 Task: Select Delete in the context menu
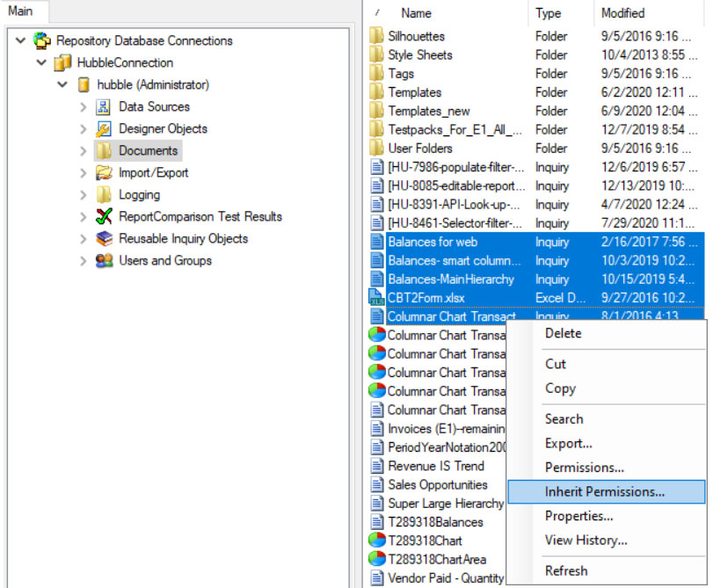[563, 334]
